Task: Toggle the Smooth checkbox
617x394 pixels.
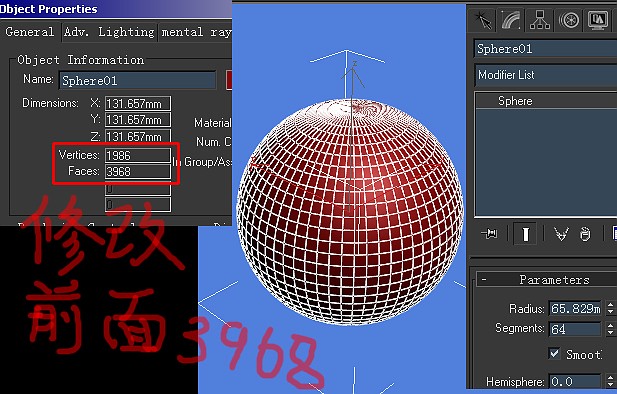Action: (554, 353)
